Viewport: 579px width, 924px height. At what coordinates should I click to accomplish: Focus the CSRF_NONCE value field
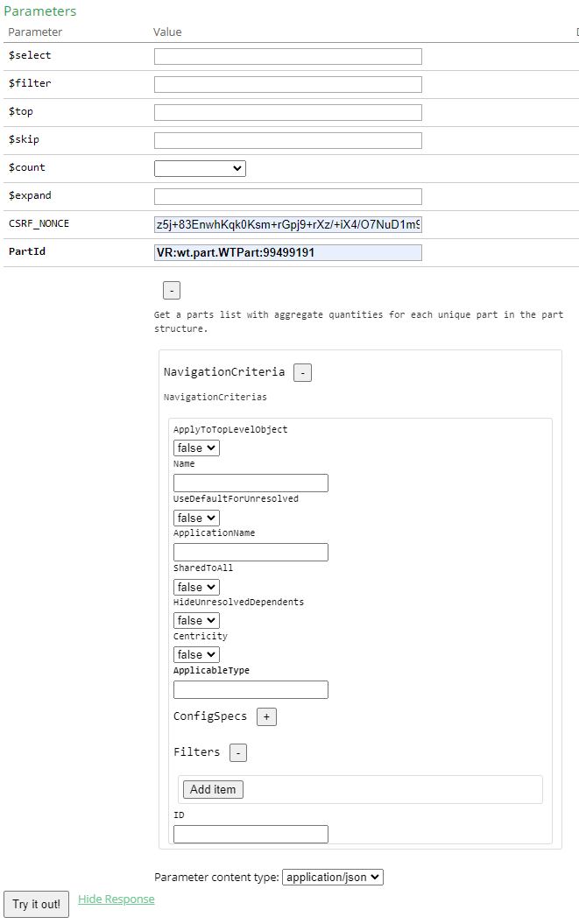(287, 224)
